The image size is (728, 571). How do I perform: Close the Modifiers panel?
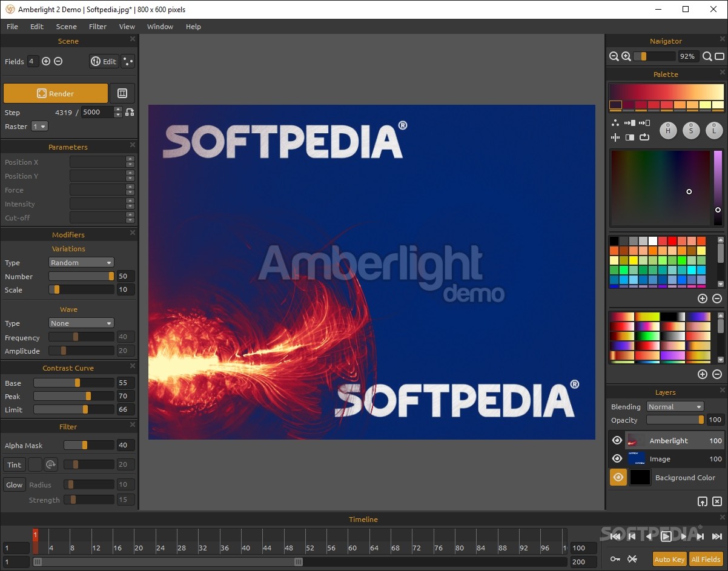pos(133,233)
